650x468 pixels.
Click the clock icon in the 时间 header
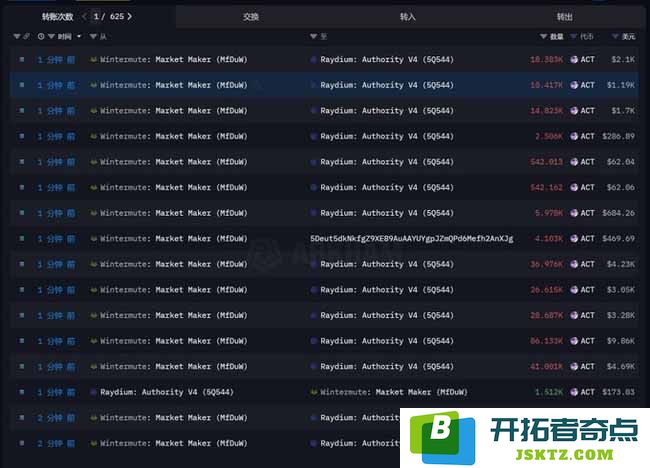click(x=41, y=36)
